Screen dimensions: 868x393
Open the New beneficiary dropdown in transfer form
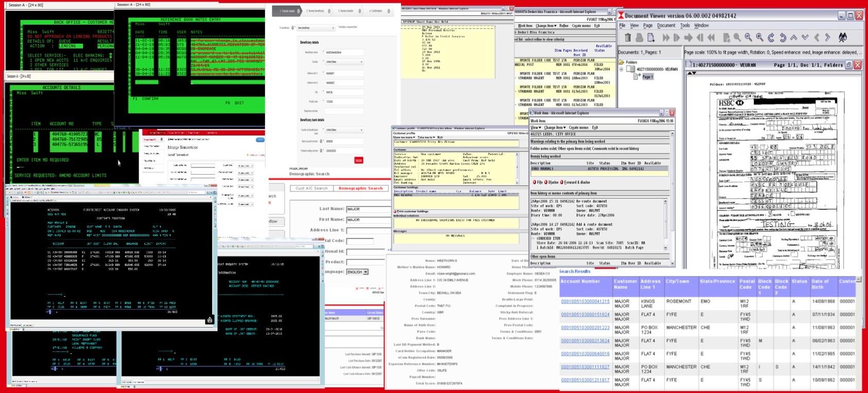point(315,28)
